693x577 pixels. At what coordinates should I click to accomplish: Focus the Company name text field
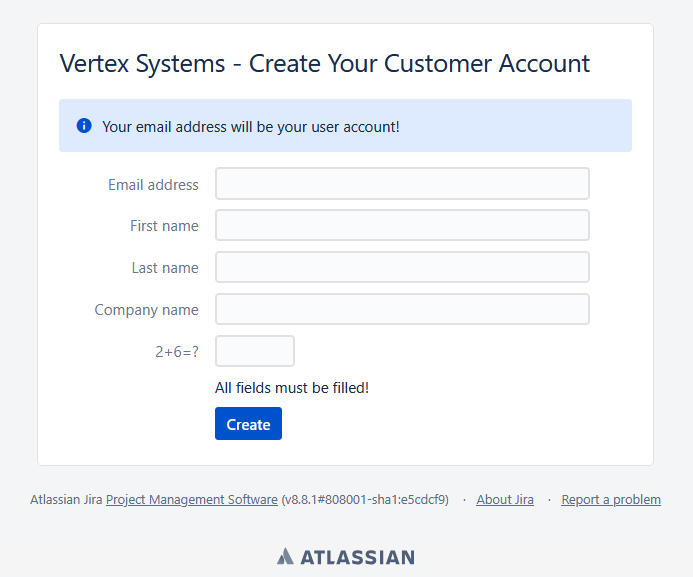click(402, 310)
